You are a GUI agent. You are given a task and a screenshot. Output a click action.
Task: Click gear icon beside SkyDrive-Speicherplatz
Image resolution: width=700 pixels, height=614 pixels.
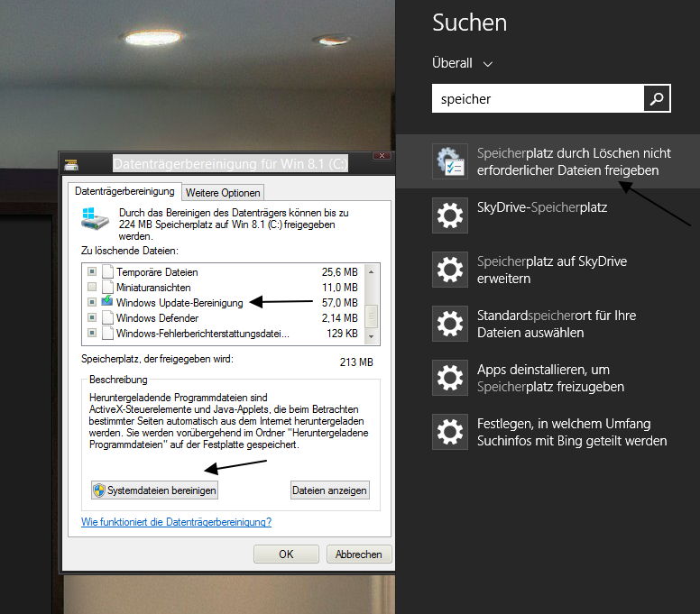pyautogui.click(x=450, y=215)
